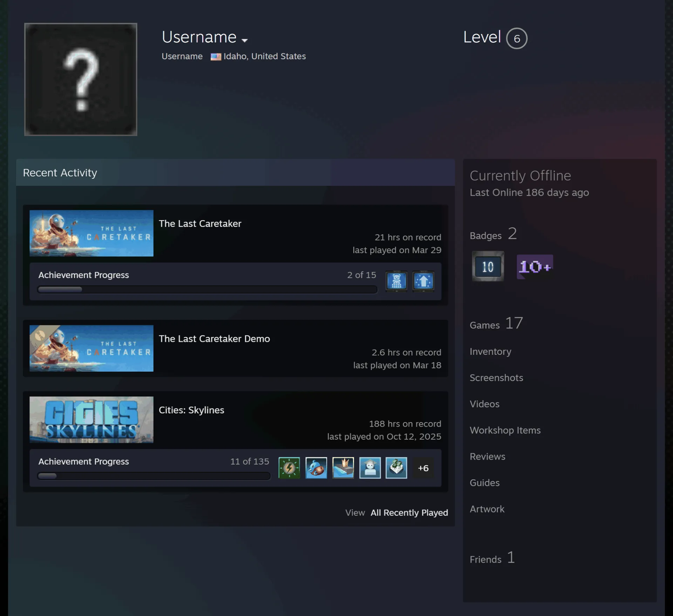Viewport: 673px width, 616px height.
Task: Click the Cities: Skylines title link
Action: tap(191, 410)
